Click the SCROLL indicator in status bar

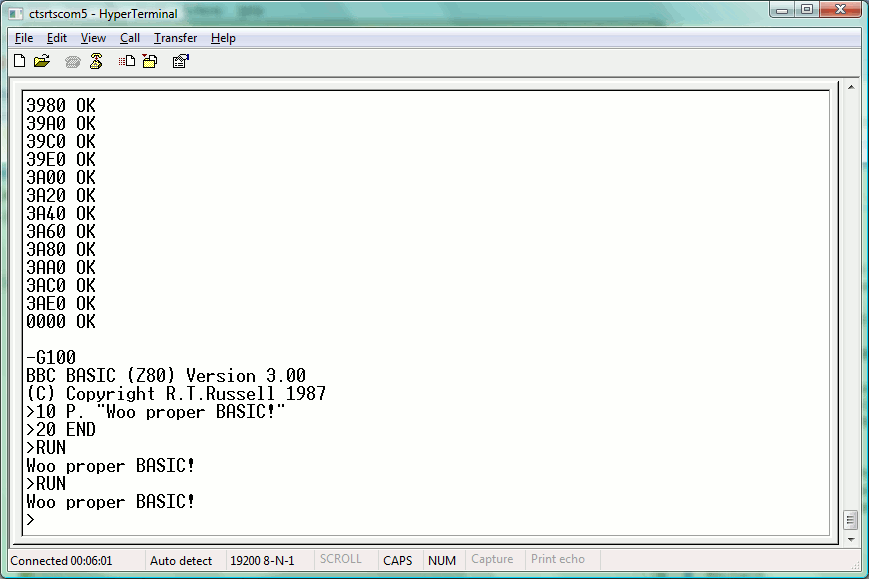pyautogui.click(x=340, y=560)
